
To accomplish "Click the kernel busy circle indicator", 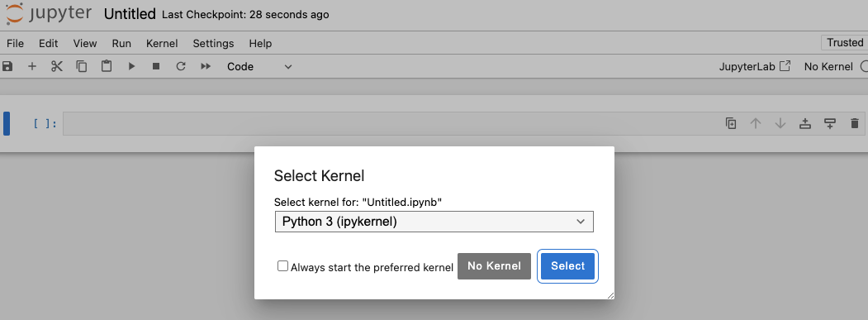I will point(864,66).
